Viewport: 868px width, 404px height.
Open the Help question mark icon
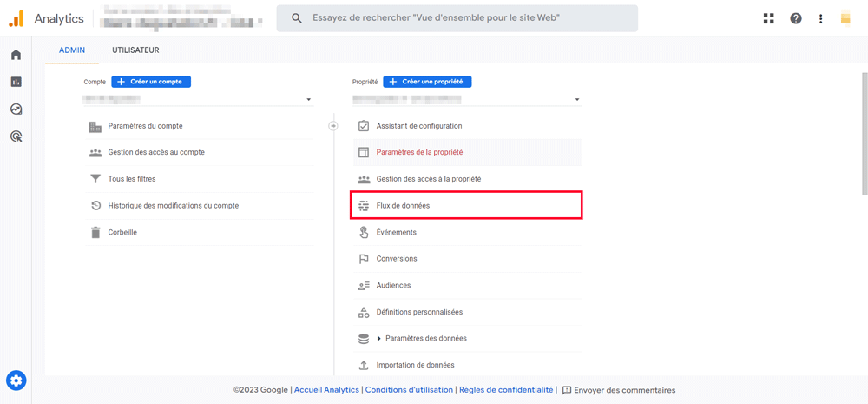795,18
